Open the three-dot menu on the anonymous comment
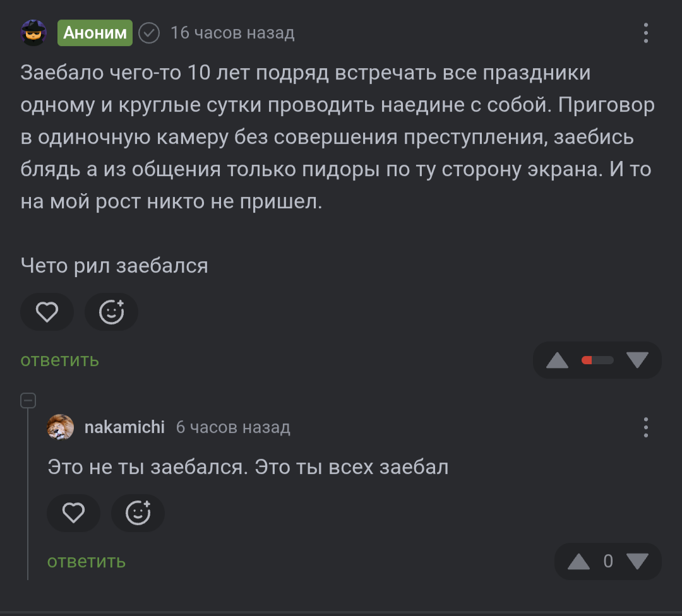The width and height of the screenshot is (682, 616). (x=645, y=33)
